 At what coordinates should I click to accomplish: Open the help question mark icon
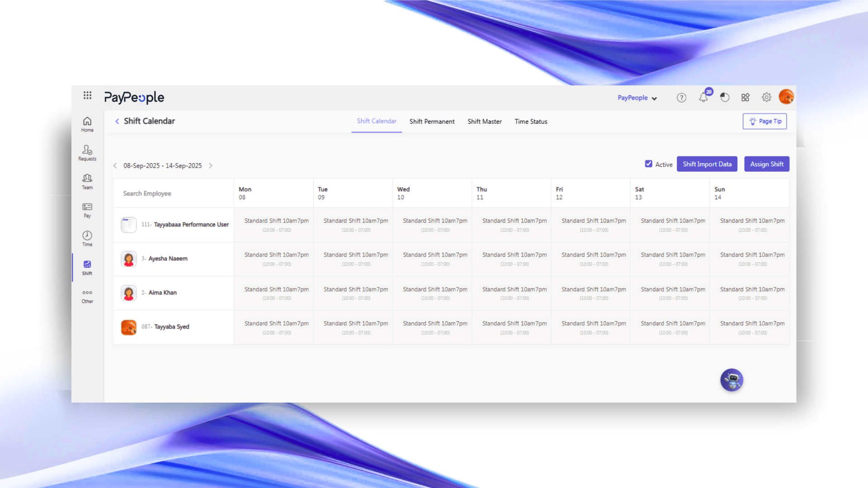coord(681,98)
